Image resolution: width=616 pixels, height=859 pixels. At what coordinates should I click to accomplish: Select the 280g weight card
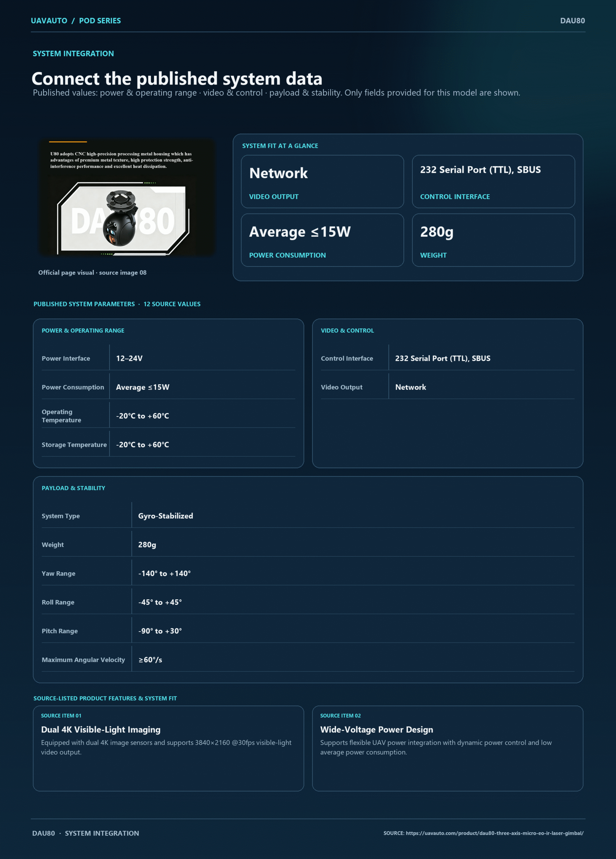pos(493,240)
